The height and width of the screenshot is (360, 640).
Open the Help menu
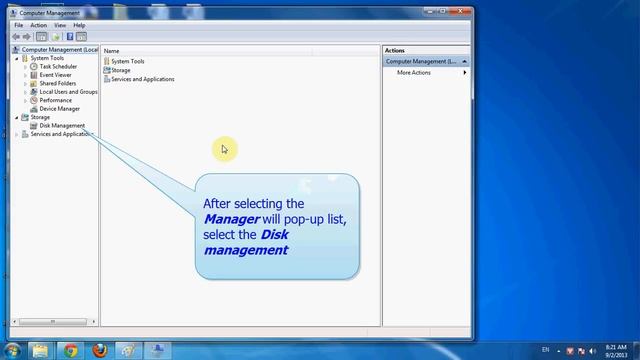(79, 25)
